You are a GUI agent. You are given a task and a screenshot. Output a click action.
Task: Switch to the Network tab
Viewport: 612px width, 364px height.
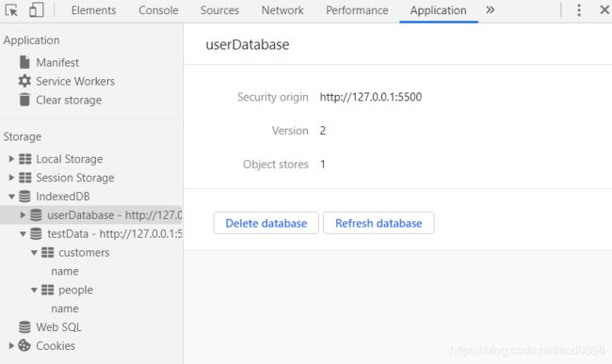pos(282,10)
